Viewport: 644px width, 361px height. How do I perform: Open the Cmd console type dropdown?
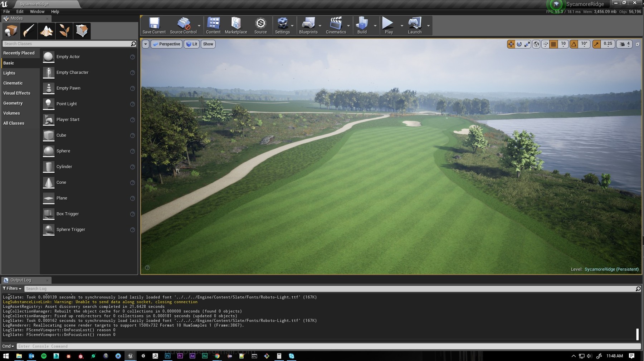click(x=8, y=346)
